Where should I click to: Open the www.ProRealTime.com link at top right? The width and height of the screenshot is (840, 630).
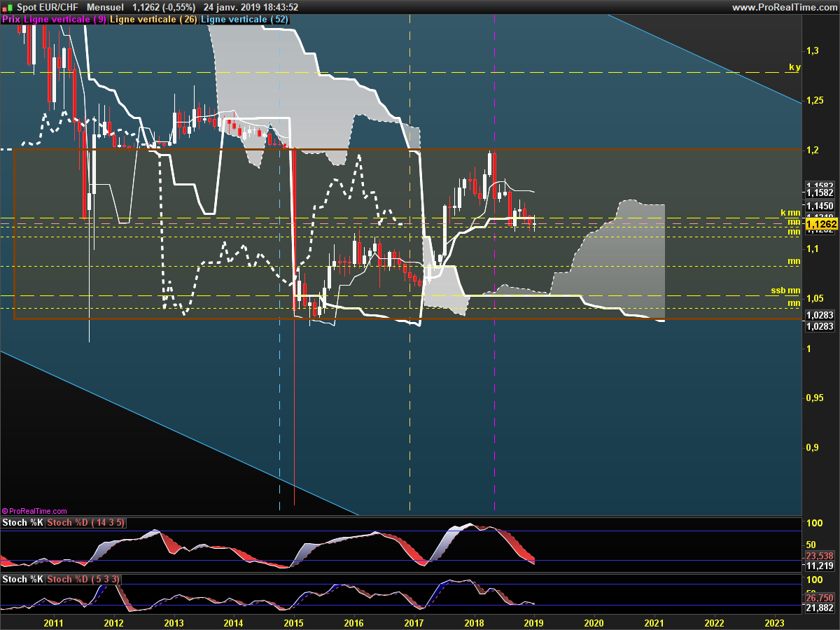point(784,8)
